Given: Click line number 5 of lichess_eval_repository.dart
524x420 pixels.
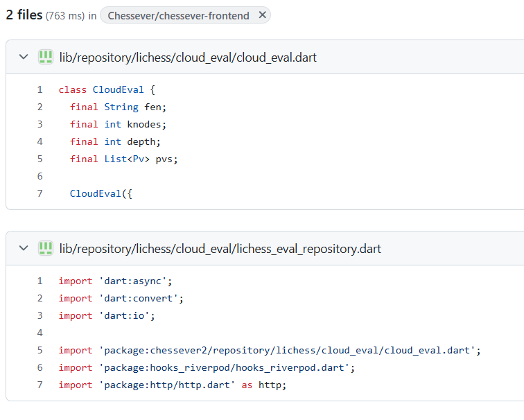Looking at the screenshot, I should tap(40, 350).
